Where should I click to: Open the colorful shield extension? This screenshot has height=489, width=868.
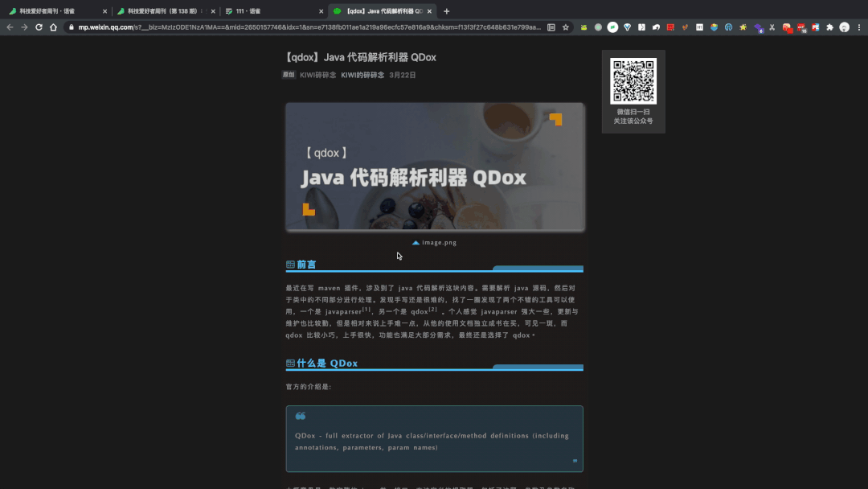(x=714, y=27)
